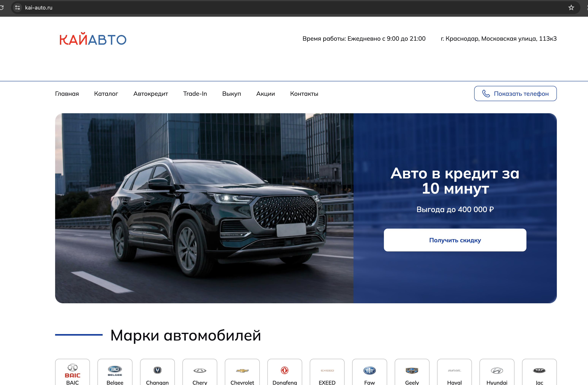Click the КАЙАВТО site logo
The width and height of the screenshot is (588, 385).
tap(93, 39)
